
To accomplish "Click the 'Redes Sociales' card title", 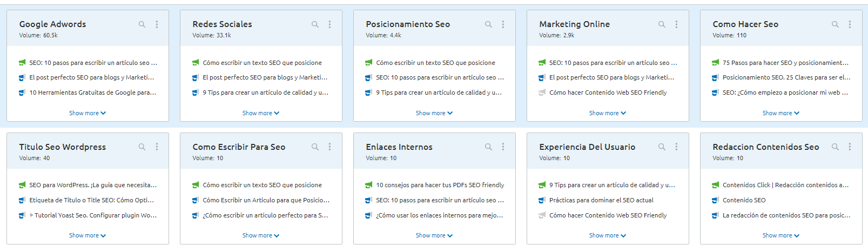I will click(x=222, y=24).
